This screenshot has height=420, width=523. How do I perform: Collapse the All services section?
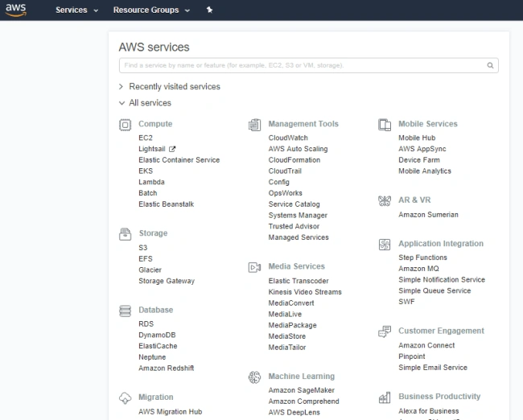click(145, 103)
